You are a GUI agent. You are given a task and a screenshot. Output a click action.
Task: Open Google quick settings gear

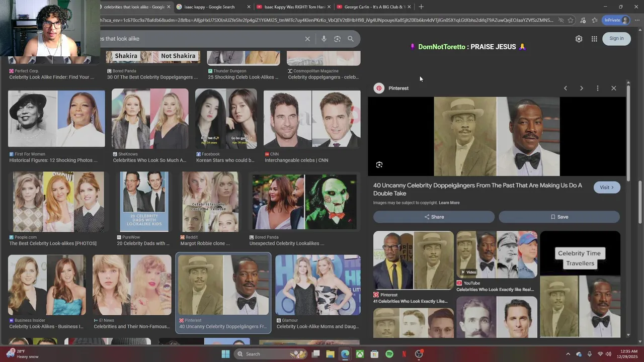point(579,39)
